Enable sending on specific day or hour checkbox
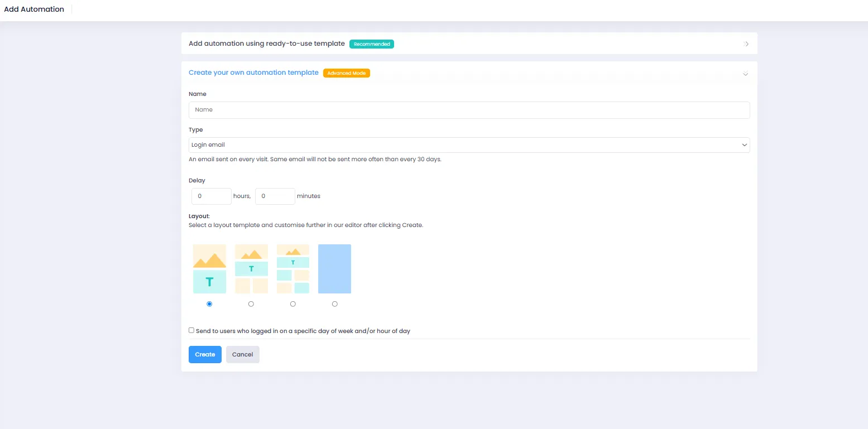The height and width of the screenshot is (429, 868). click(191, 330)
